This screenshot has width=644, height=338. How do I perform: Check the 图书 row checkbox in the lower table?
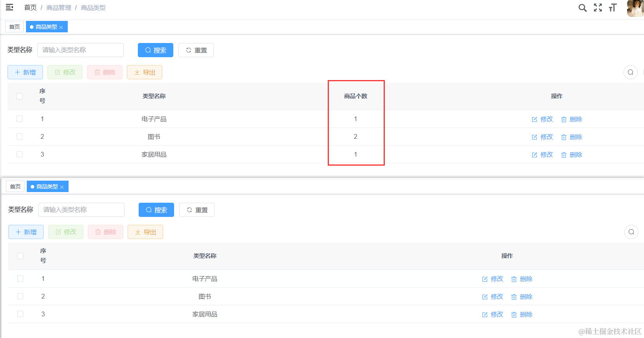(x=20, y=296)
